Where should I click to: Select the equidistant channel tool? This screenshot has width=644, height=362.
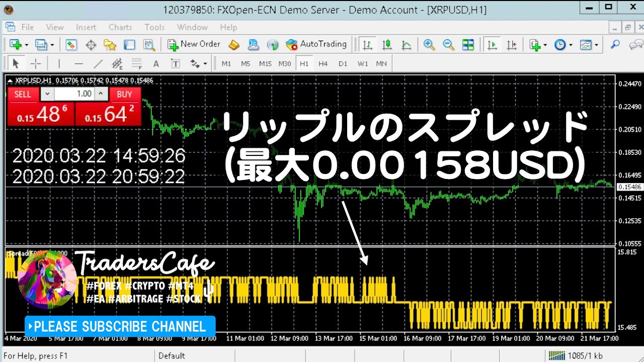point(117,64)
